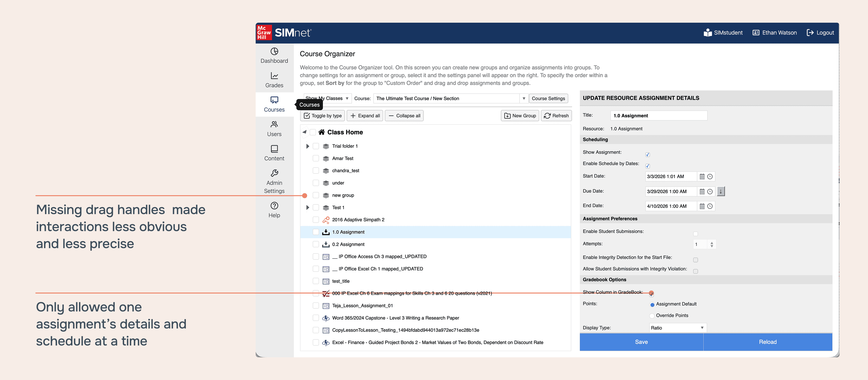This screenshot has height=380, width=868.
Task: Open the Grades chart icon
Action: pyautogui.click(x=274, y=76)
